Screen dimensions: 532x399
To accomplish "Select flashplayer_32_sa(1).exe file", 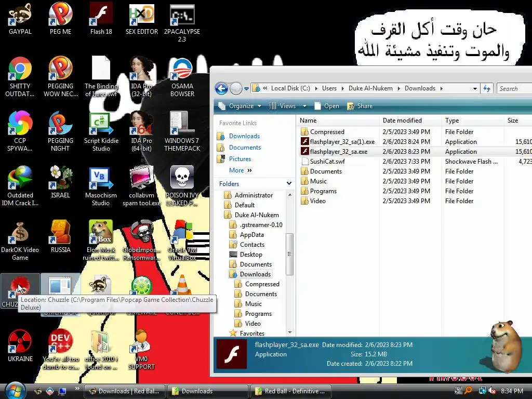I will [342, 142].
